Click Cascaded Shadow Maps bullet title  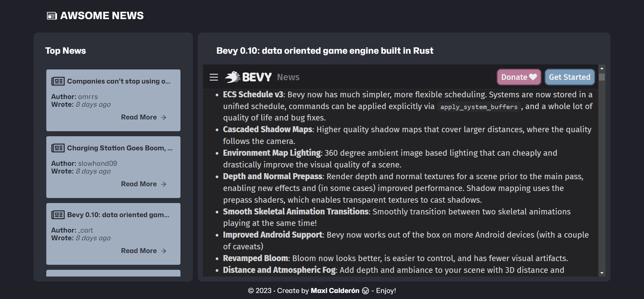click(267, 130)
